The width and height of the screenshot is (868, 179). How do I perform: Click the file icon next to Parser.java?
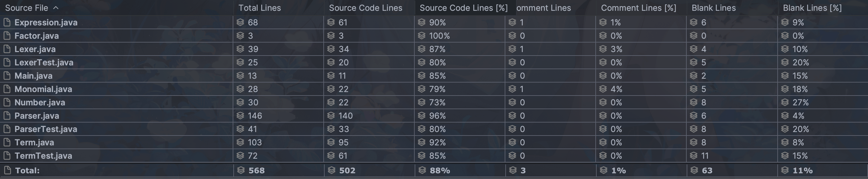point(7,116)
